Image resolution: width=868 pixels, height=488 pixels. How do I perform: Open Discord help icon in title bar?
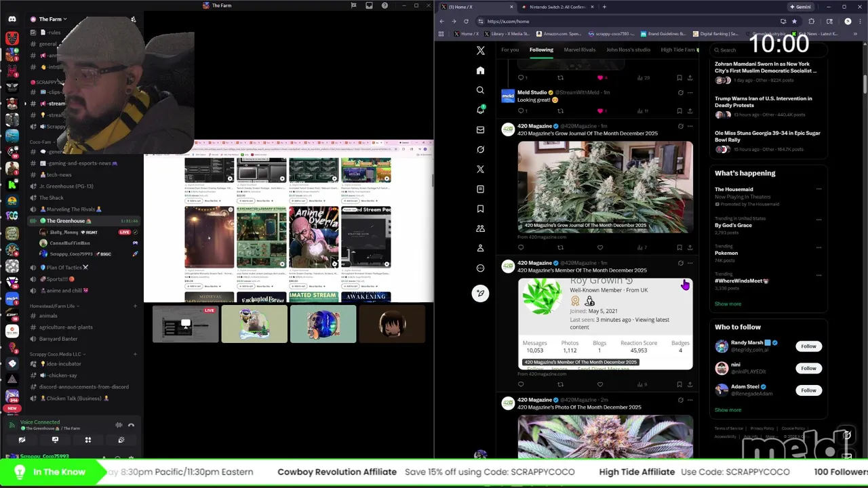[385, 5]
